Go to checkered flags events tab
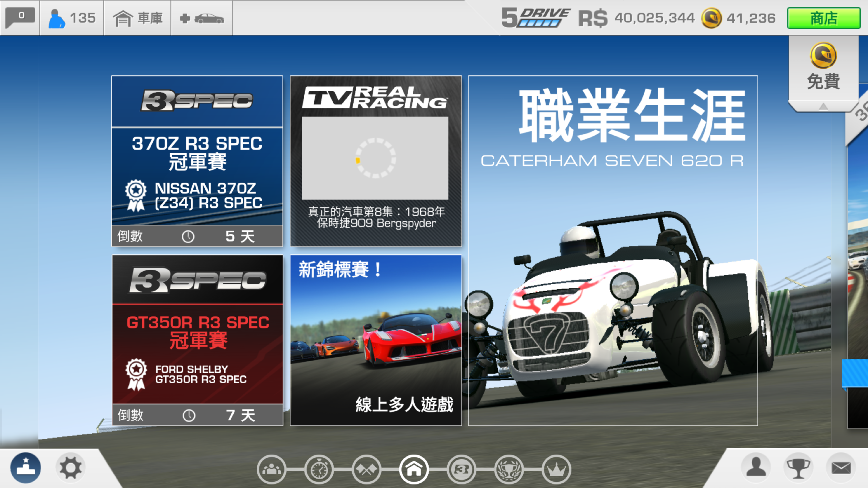Screen dimensions: 868x488 [367, 469]
